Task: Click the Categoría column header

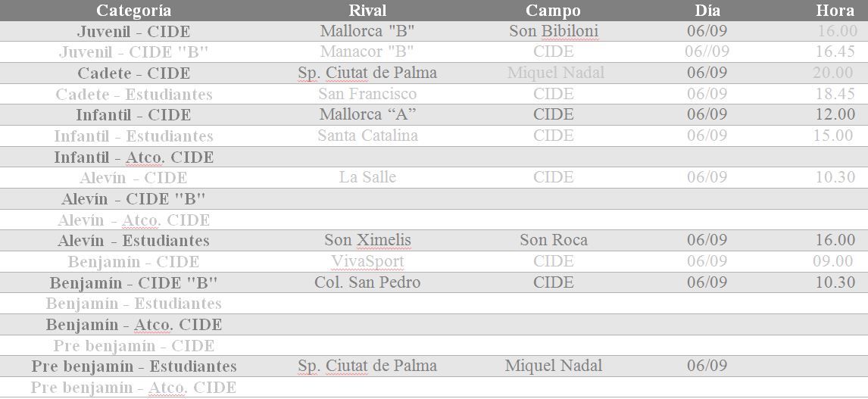Action: (133, 11)
